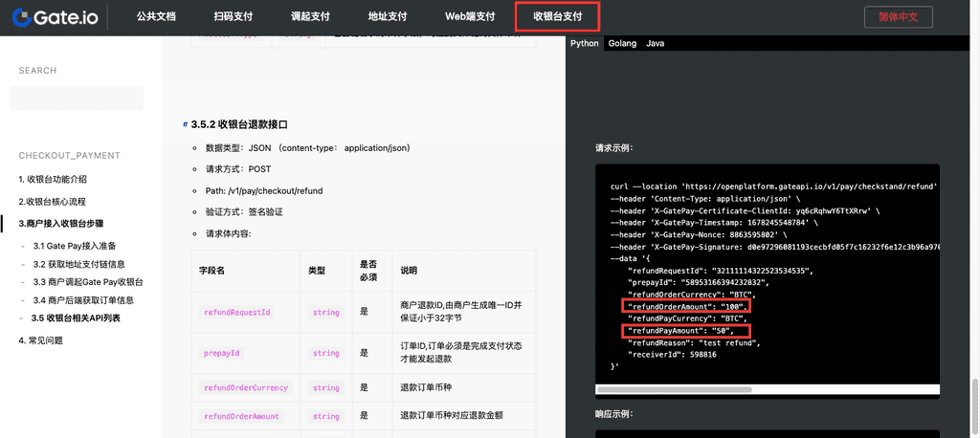Click the sidebar search input field
Viewport: 980px width, 438px height.
(77, 99)
